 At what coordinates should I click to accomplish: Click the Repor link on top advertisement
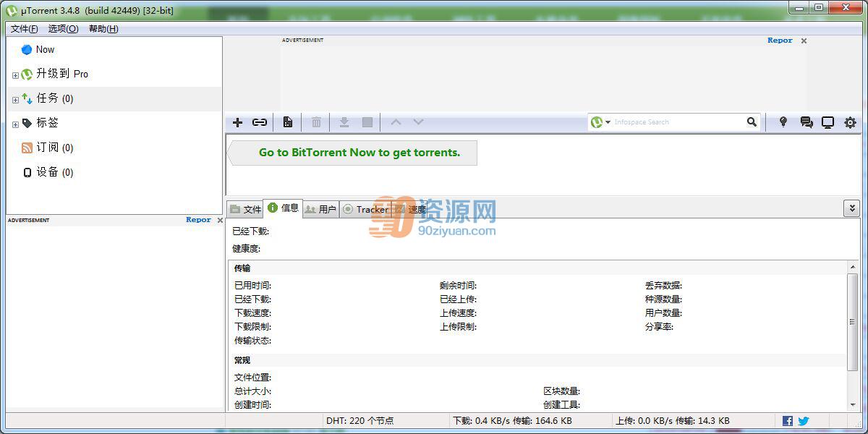pyautogui.click(x=780, y=41)
